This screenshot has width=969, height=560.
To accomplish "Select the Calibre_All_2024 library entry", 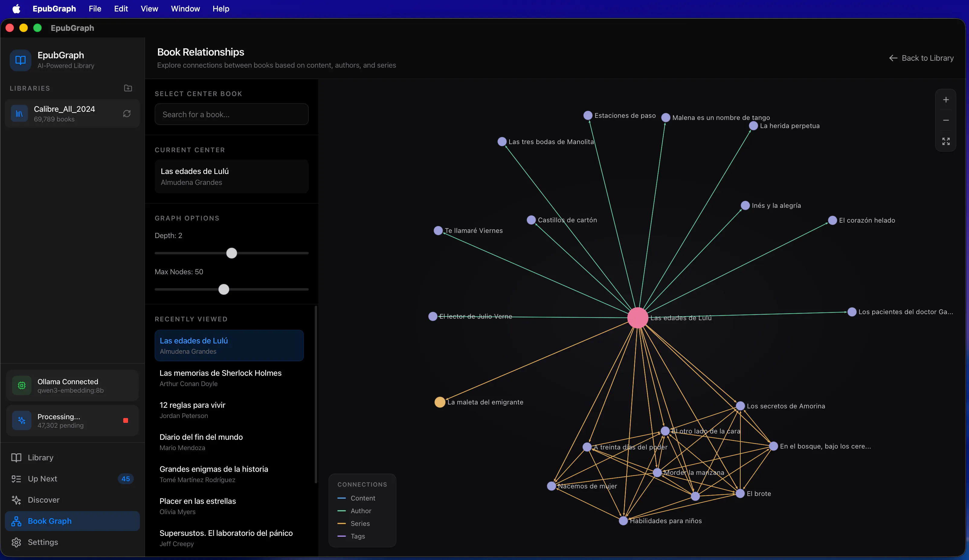I will (x=72, y=114).
